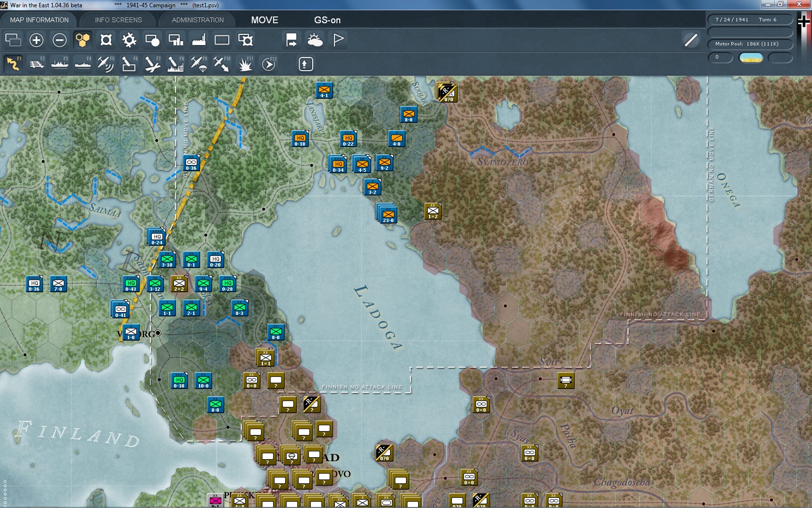Click the field showing 0
This screenshot has width=812, height=508.
click(x=720, y=58)
